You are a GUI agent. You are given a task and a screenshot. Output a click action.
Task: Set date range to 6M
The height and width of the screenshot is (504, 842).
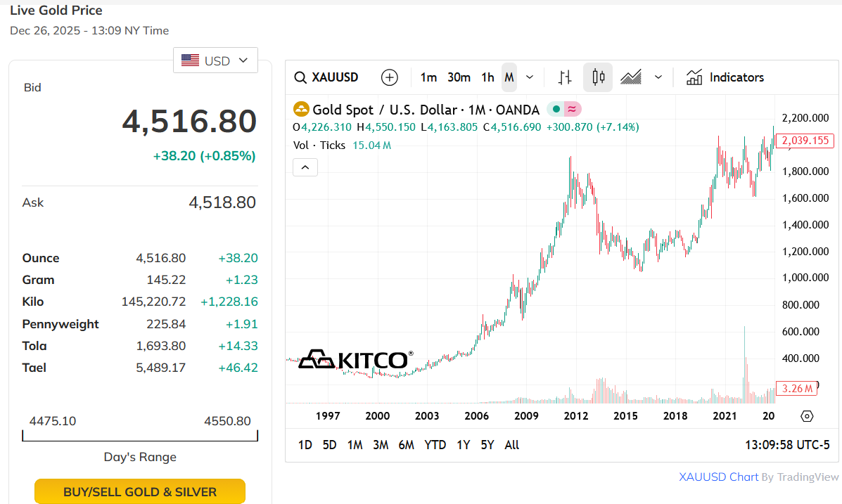(x=407, y=445)
